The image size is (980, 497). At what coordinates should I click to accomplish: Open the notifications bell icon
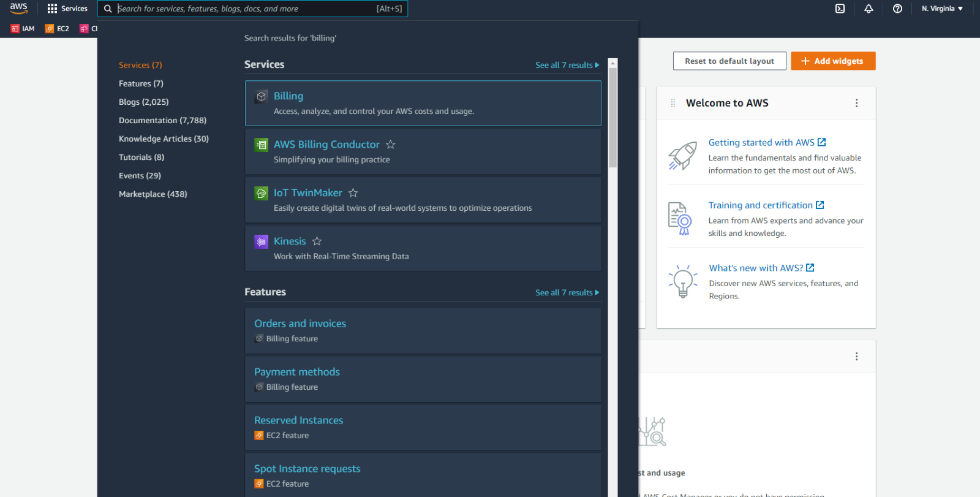coord(869,9)
